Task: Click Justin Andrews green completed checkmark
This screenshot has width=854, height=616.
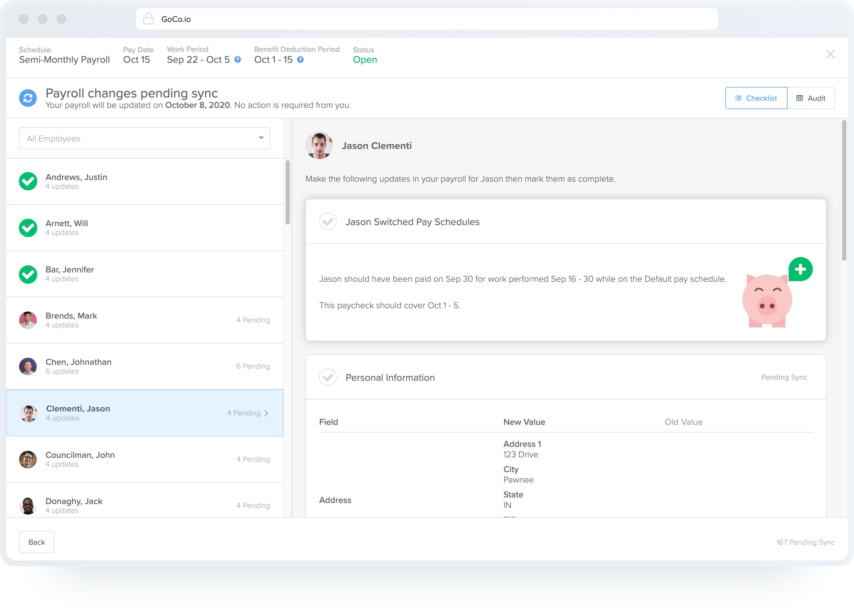Action: coord(28,181)
